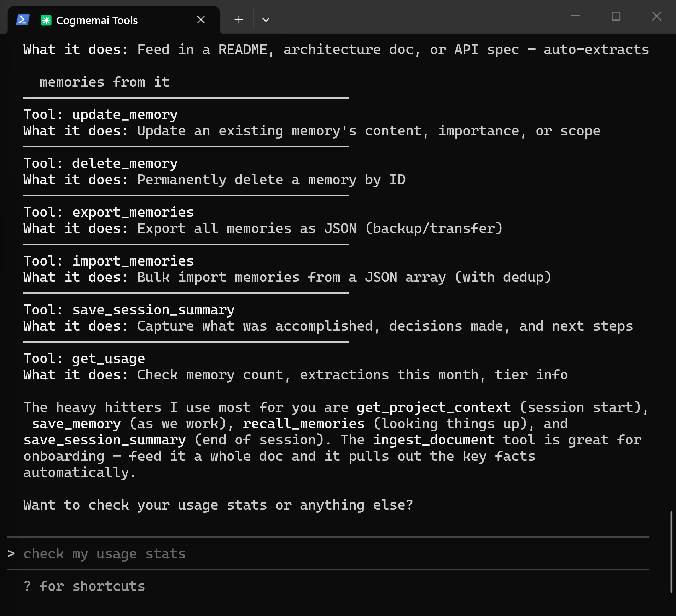This screenshot has width=676, height=616.
Task: Click the bold 'ingest_document' text
Action: coord(434,440)
